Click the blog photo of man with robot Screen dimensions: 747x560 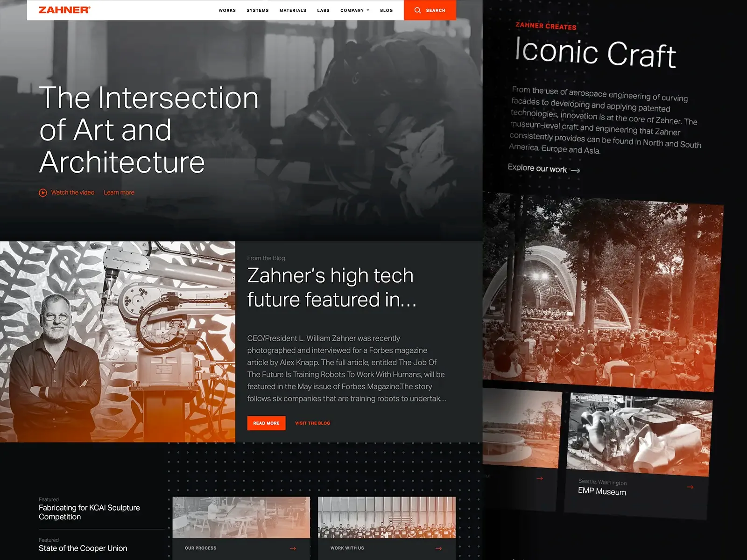click(118, 342)
